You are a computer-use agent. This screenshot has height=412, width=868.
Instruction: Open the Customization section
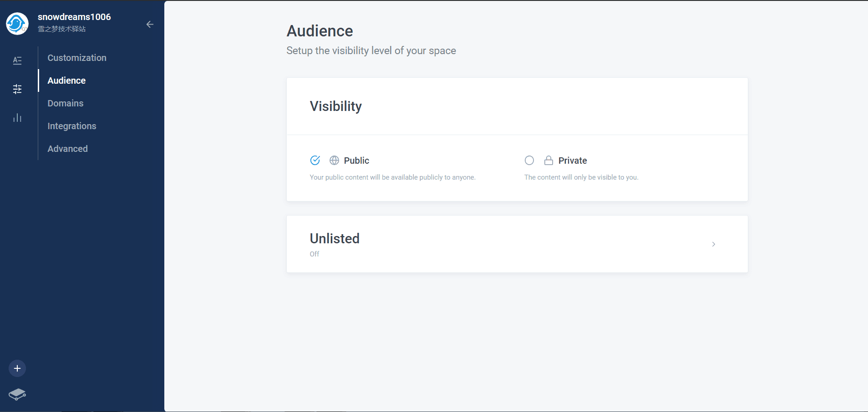point(76,58)
